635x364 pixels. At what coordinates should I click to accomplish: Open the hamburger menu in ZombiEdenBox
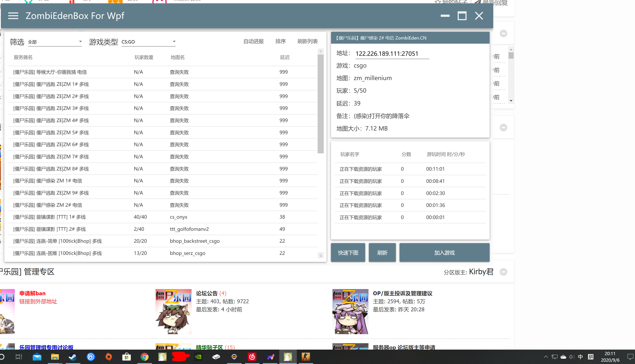click(x=13, y=16)
